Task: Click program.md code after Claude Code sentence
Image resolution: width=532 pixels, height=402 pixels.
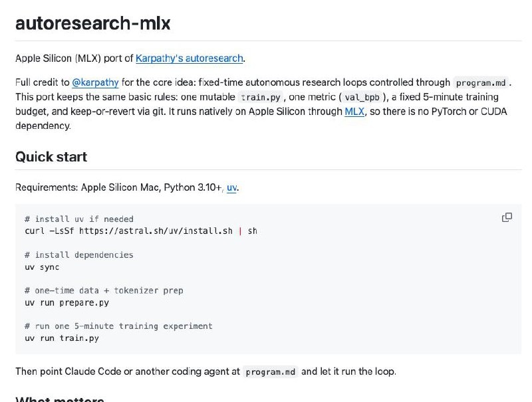Action: pyautogui.click(x=271, y=372)
